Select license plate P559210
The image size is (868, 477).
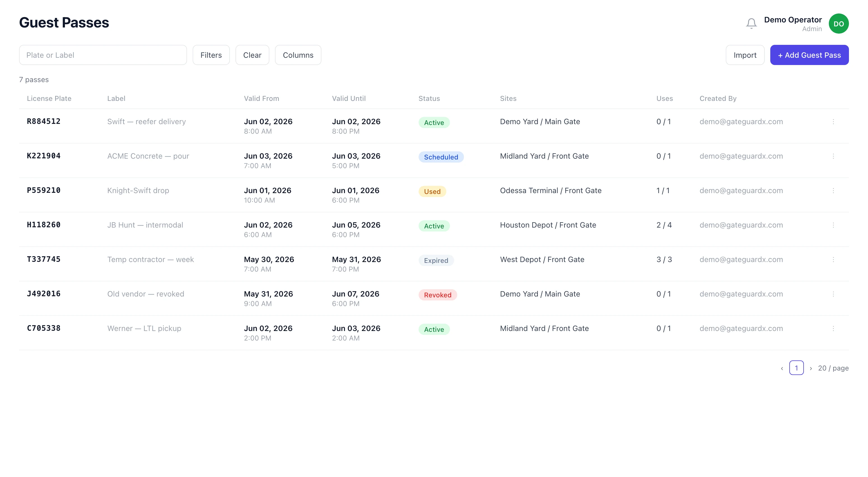point(43,190)
